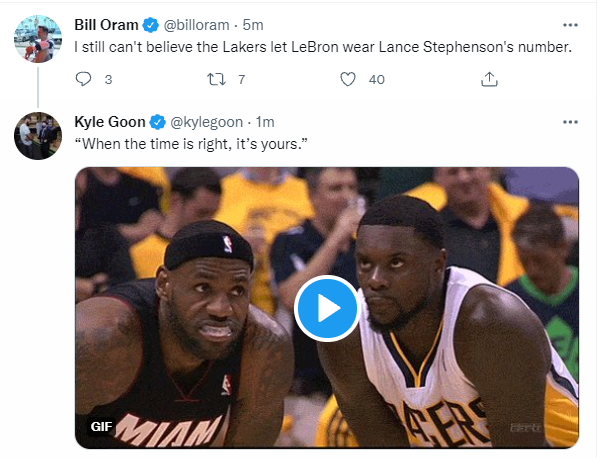Click the GIF label badge on media
Screen dimensions: 599x458
[x=101, y=426]
